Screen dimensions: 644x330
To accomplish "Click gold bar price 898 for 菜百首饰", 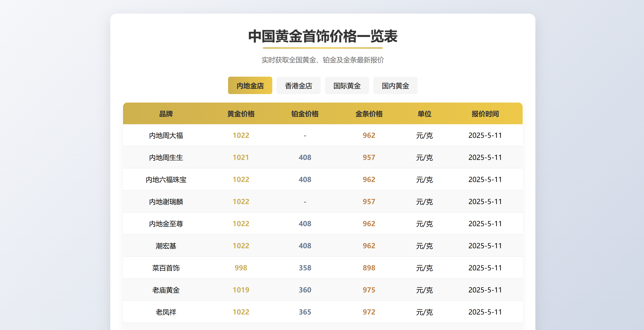I will pyautogui.click(x=369, y=268).
